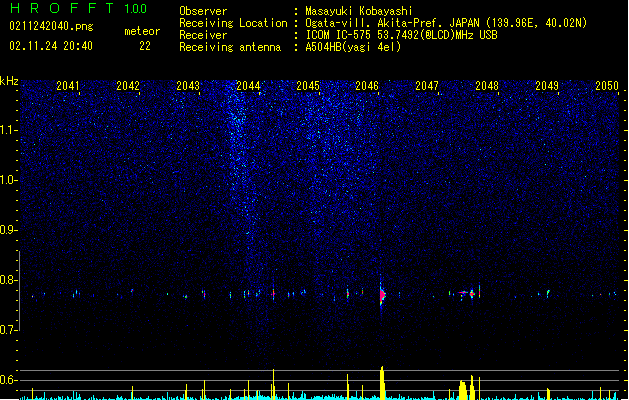Screen dimensions: 629x400
Task: Click the 0.9 frequency axis label
Action: (x=8, y=230)
